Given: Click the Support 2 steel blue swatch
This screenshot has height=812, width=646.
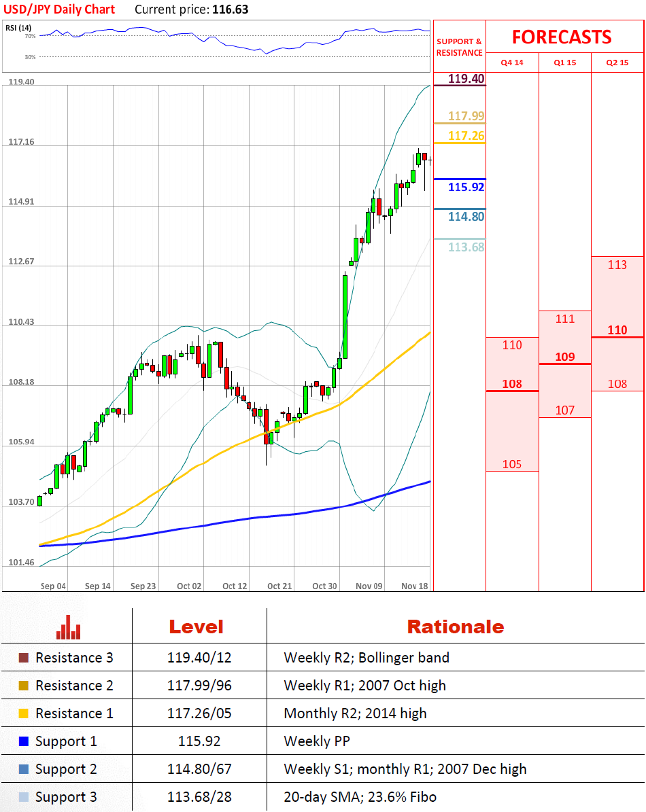Looking at the screenshot, I should (x=23, y=769).
